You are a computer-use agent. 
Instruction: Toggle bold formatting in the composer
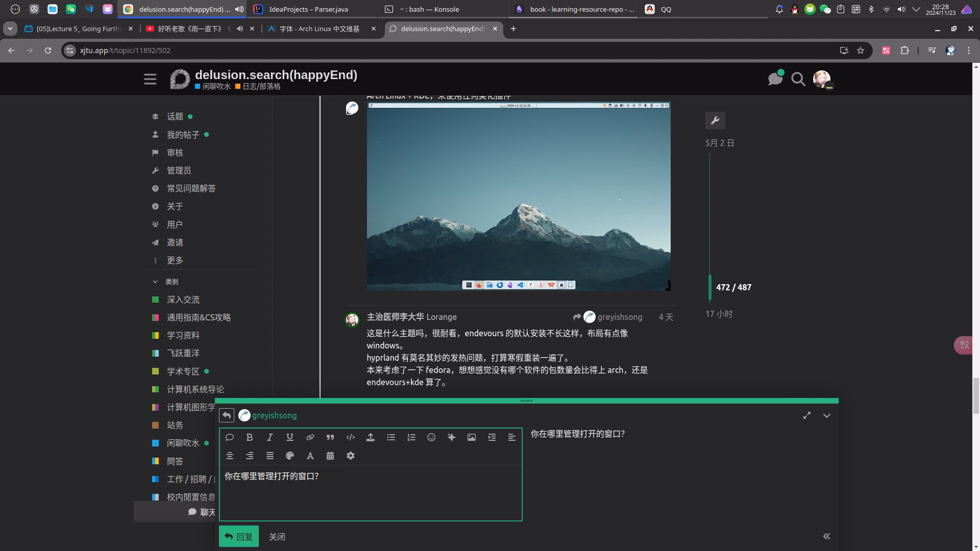250,437
